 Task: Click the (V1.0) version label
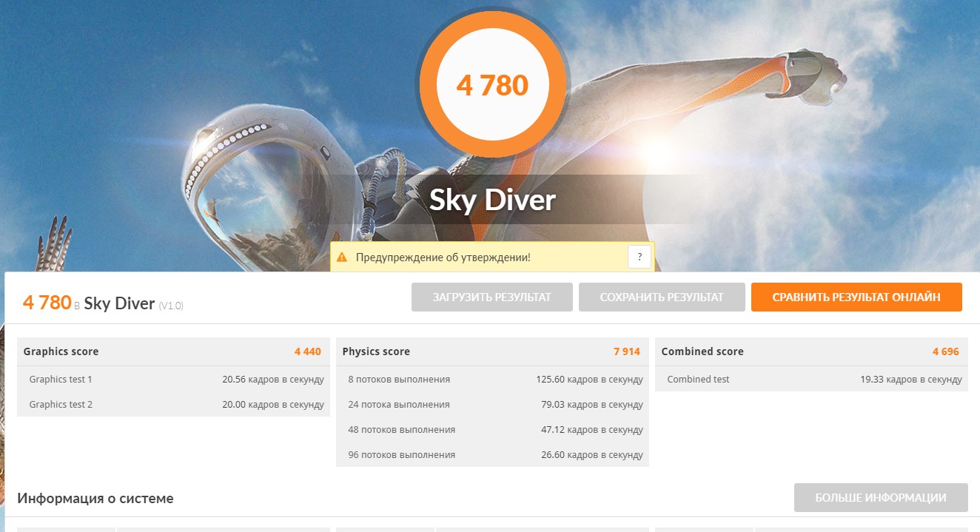click(171, 305)
